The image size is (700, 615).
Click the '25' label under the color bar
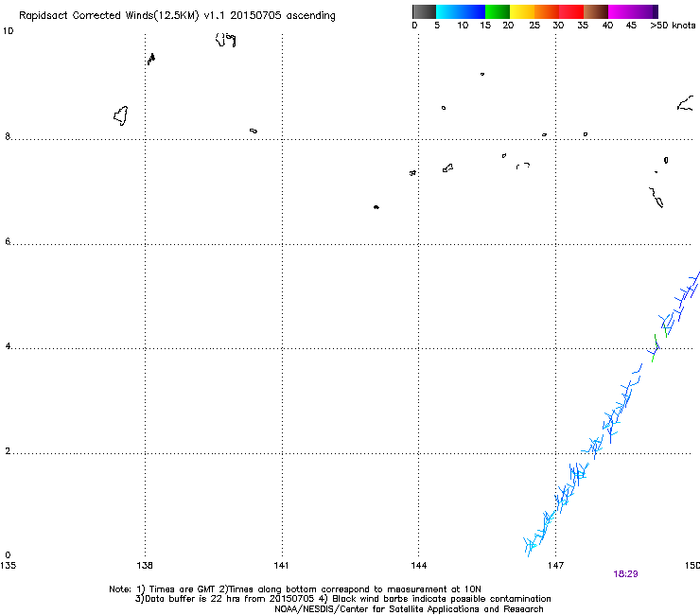[534, 26]
